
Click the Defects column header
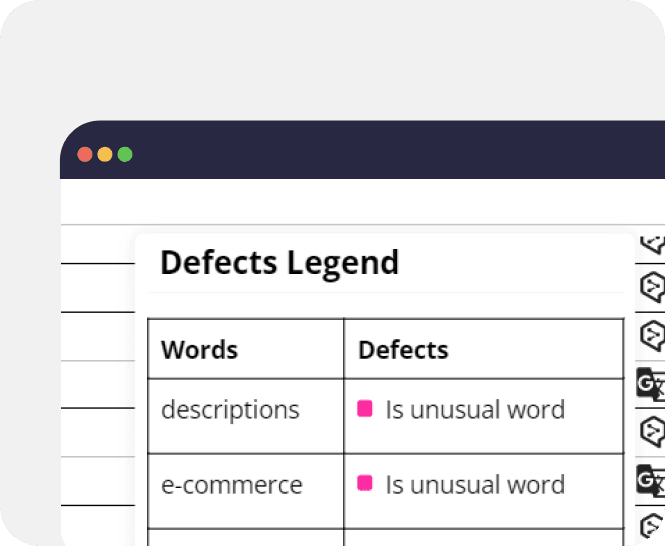pyautogui.click(x=403, y=350)
